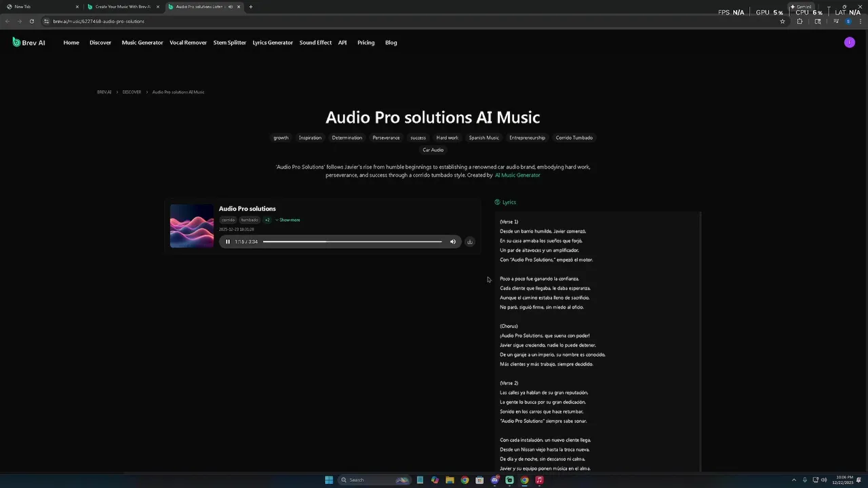
Task: Switch to the New Tab browser tab
Action: tap(42, 7)
